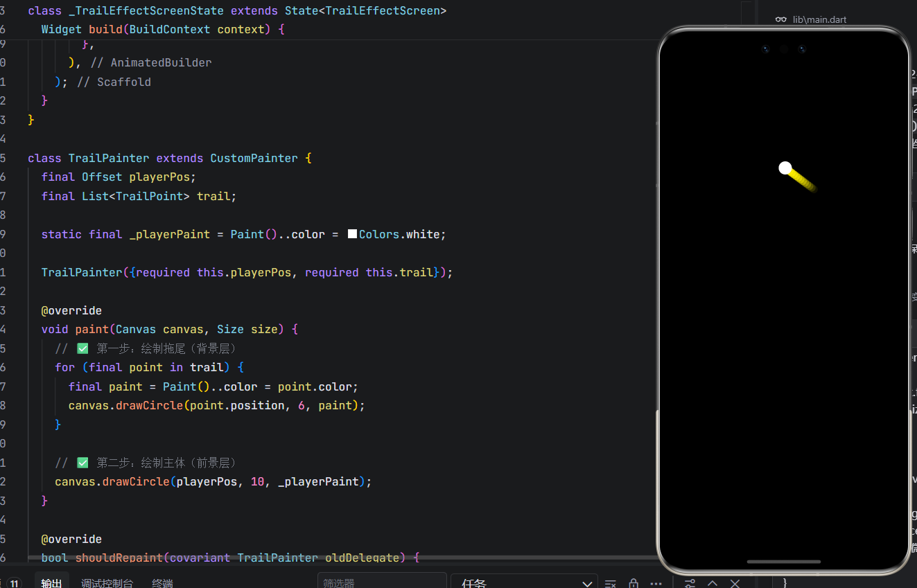Viewport: 917px width, 588px height.
Task: Open the 任务 output channel dropdown
Action: (x=523, y=582)
